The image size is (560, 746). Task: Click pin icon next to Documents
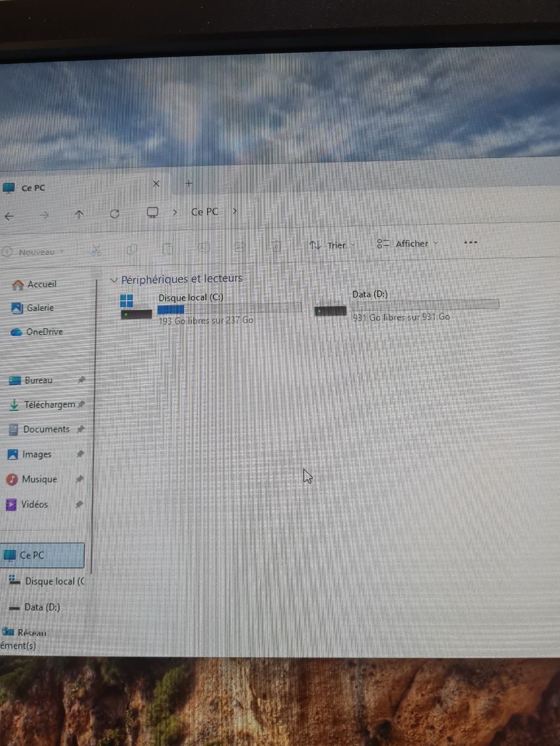click(x=81, y=429)
